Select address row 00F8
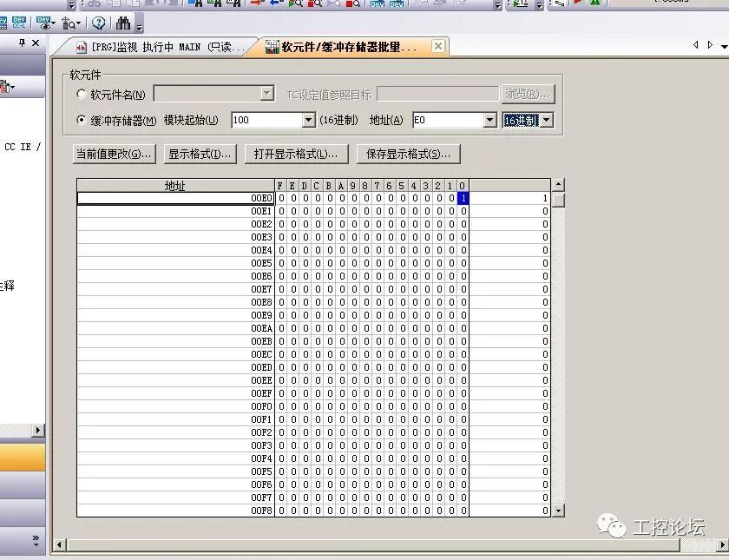Viewport: 729px width, 560px height. coord(175,511)
